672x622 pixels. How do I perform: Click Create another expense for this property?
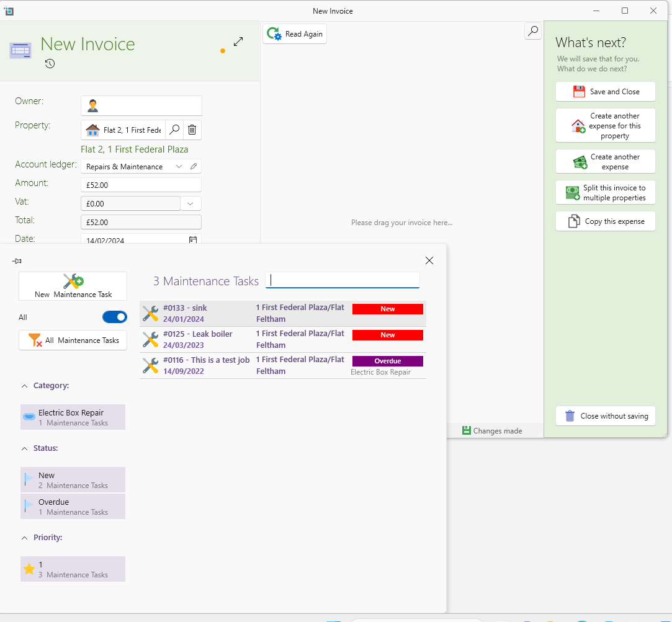[x=605, y=125]
